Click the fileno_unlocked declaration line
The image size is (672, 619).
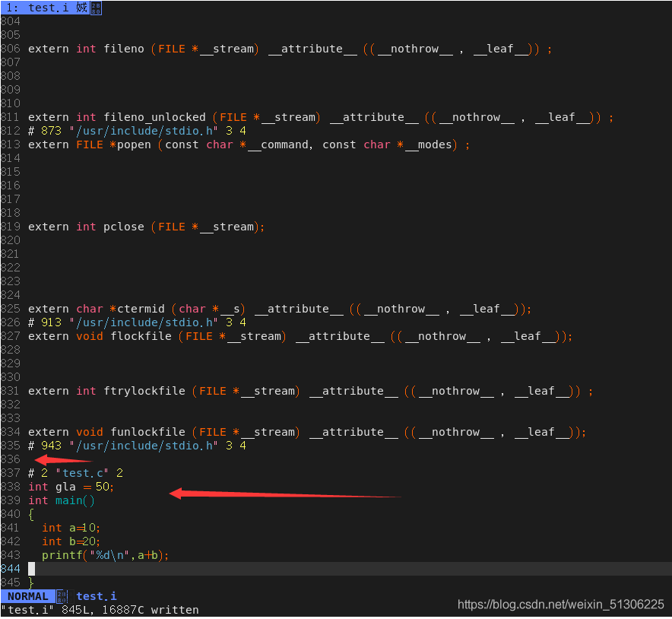pos(321,117)
